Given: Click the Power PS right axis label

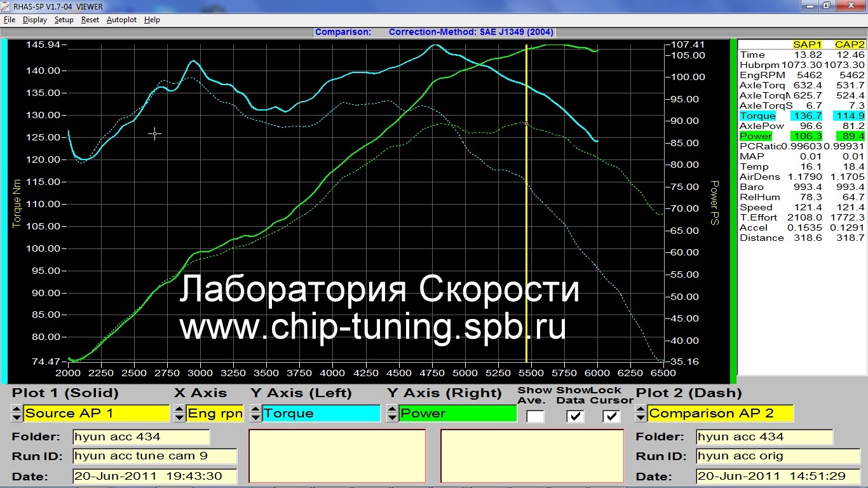Looking at the screenshot, I should (x=714, y=203).
